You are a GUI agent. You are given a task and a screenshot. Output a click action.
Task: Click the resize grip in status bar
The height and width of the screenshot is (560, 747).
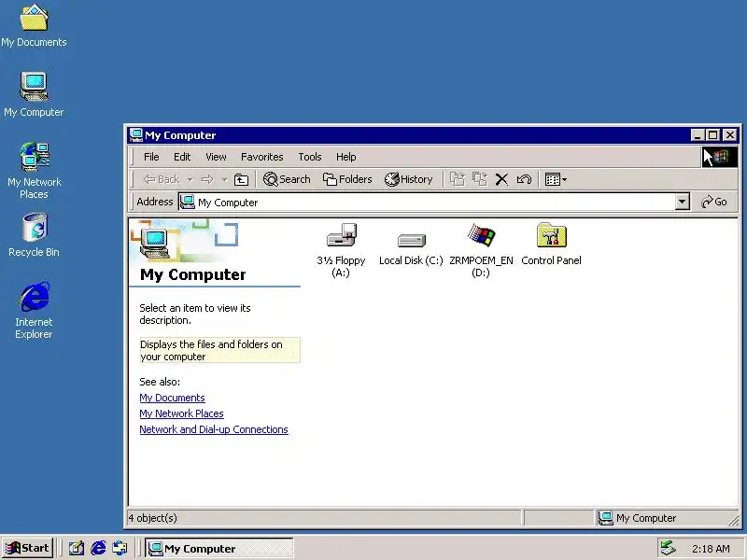pos(734,520)
